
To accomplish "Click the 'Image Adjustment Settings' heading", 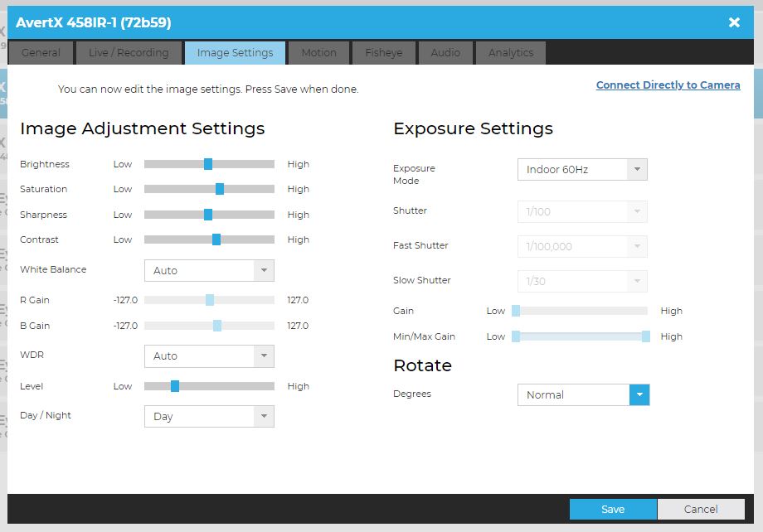I will coord(142,129).
